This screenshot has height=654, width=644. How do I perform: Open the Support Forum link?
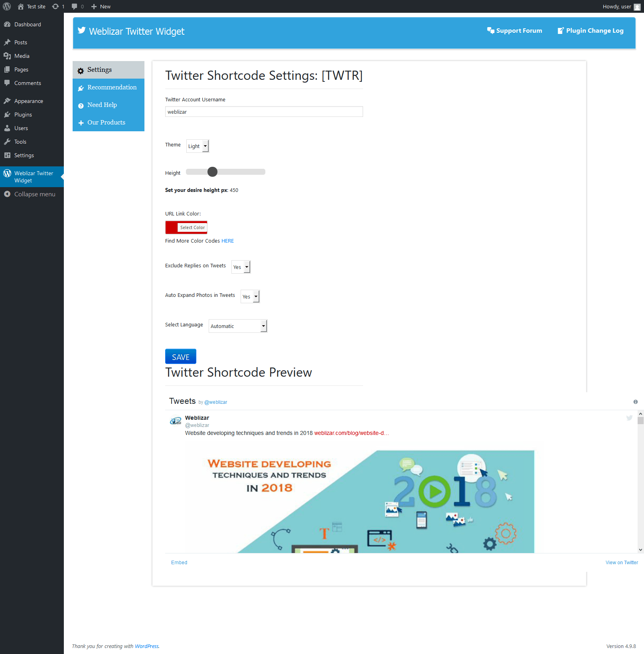point(514,31)
